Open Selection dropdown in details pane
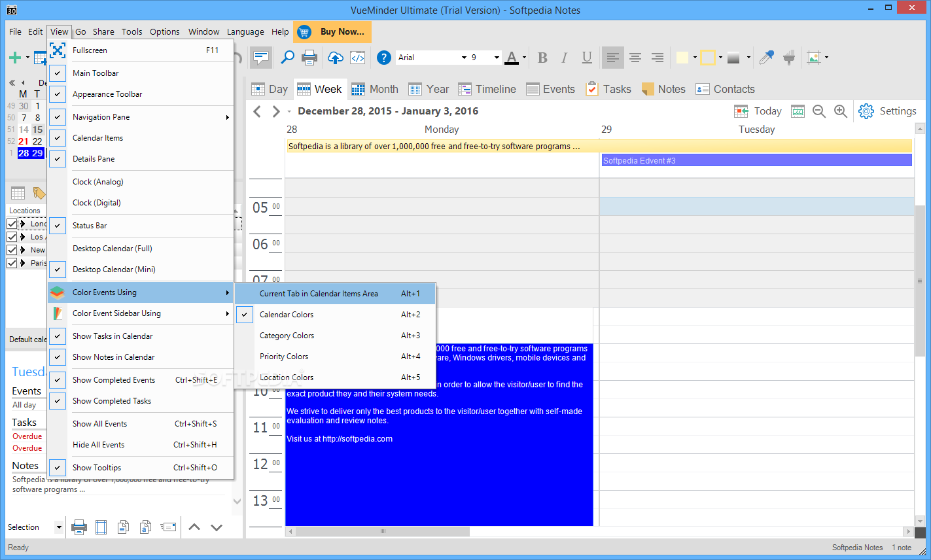The image size is (931, 560). coord(59,527)
